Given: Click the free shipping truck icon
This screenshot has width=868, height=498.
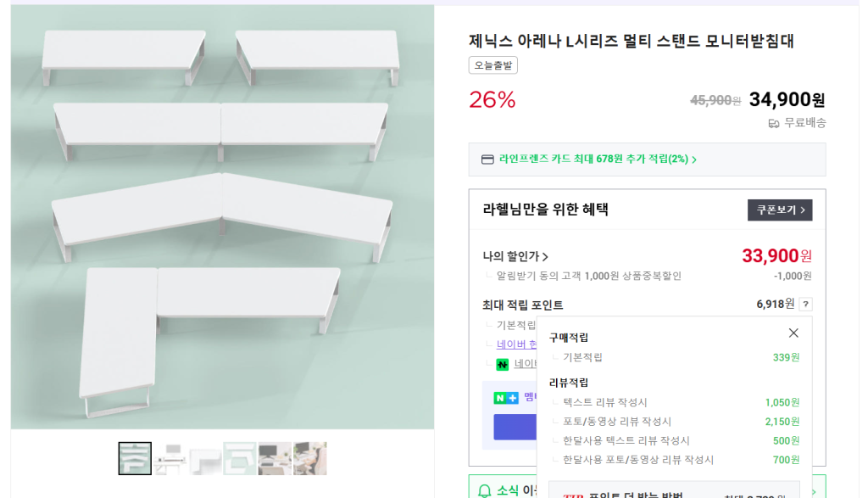Looking at the screenshot, I should pyautogui.click(x=773, y=123).
